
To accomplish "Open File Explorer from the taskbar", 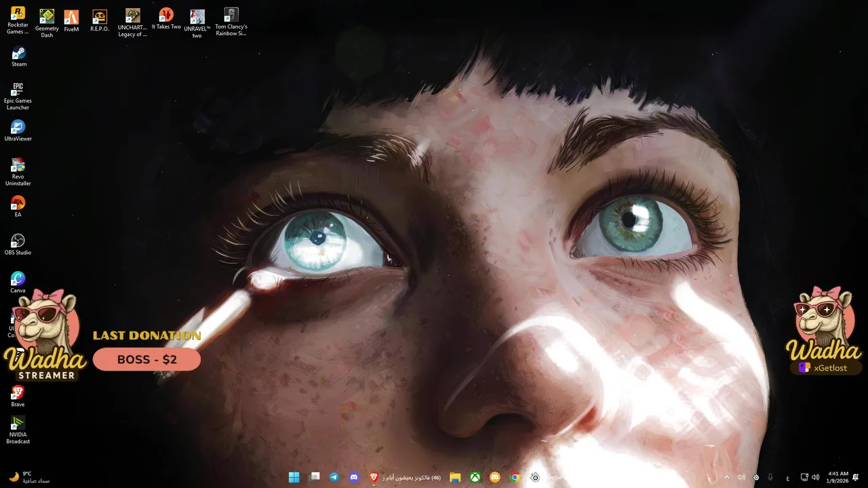I will click(455, 477).
